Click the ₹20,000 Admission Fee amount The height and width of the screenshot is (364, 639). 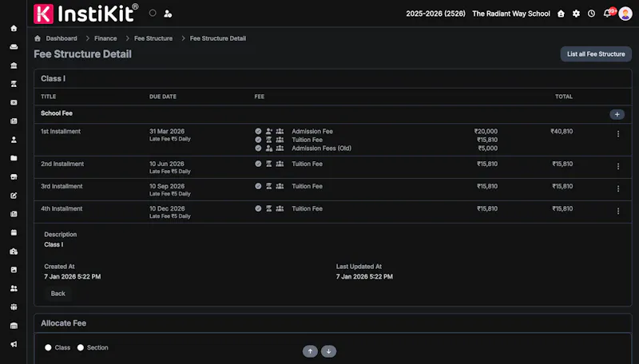[486, 131]
